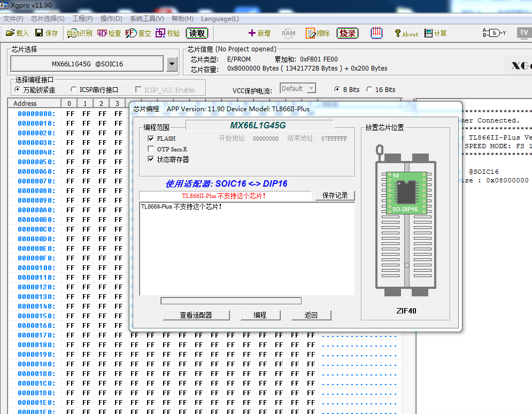Open the Language(L) menu
The image size is (532, 414).
tap(220, 19)
